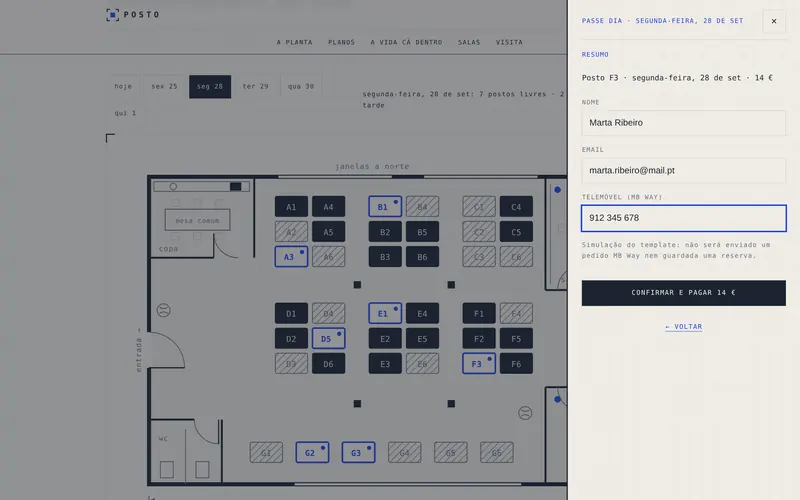Click occupied desk D2
This screenshot has height=500, width=800.
pyautogui.click(x=291, y=338)
